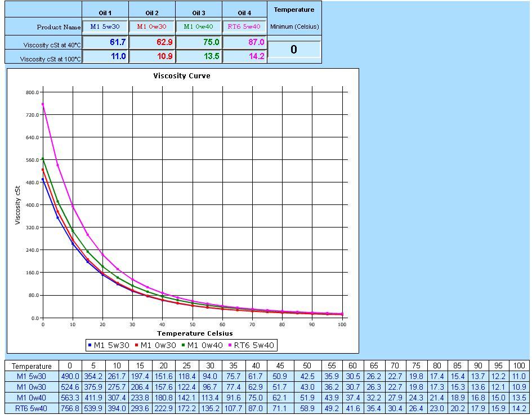Image resolution: width=532 pixels, height=419 pixels.
Task: Click the M1 0w40 row label in data table
Action: point(33,396)
